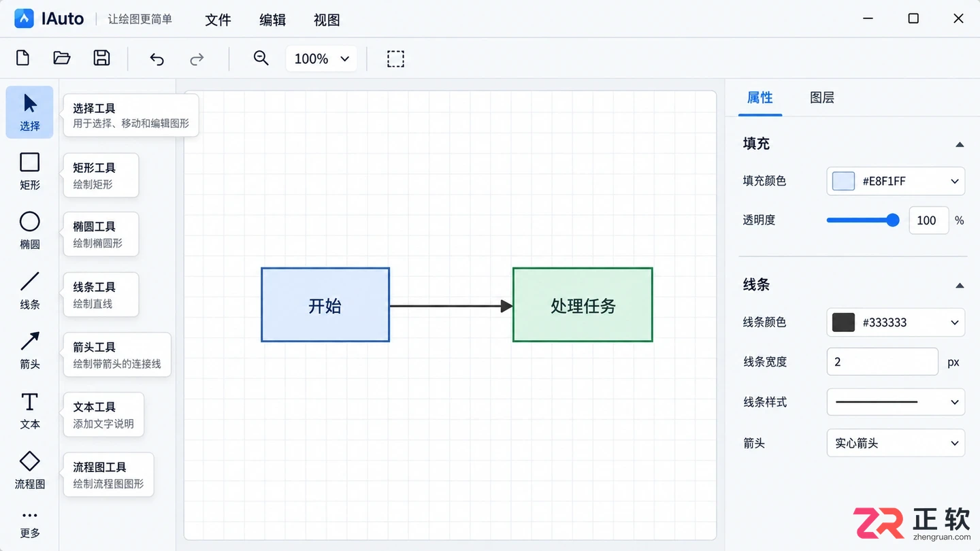Screen dimensions: 980x551
Task: Select the 处理任务 box on canvas
Action: click(x=583, y=305)
